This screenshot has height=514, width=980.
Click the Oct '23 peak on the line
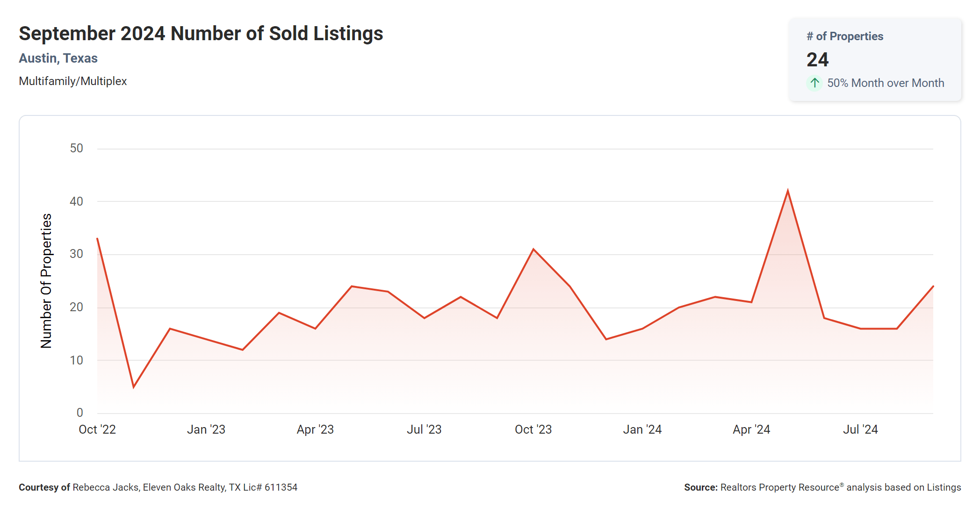click(533, 250)
